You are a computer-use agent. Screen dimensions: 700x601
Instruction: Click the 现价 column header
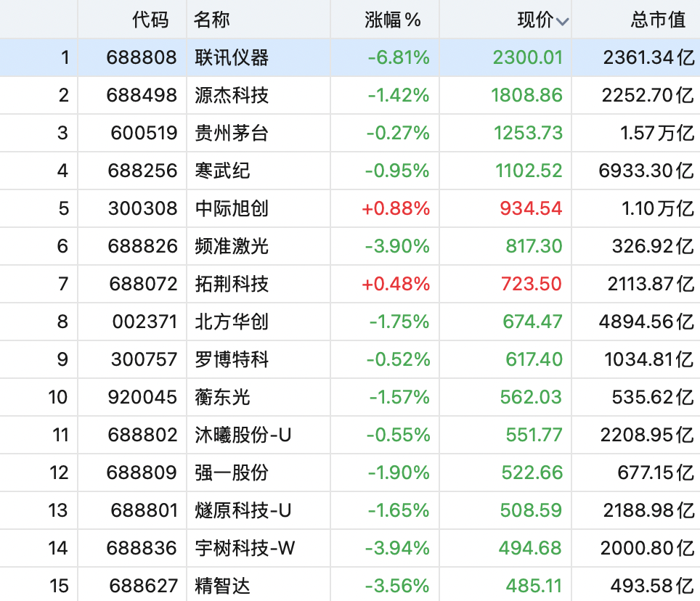click(535, 20)
